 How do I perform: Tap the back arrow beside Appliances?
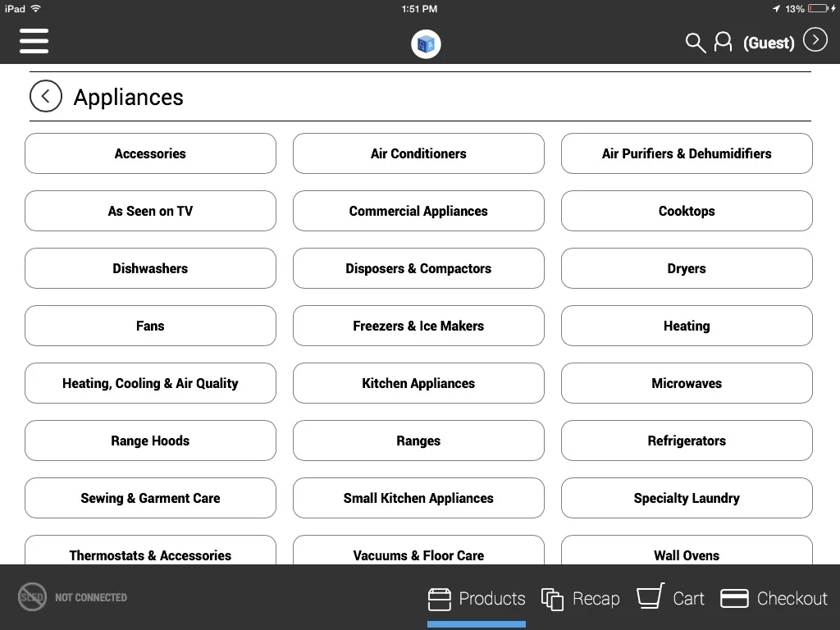point(46,96)
